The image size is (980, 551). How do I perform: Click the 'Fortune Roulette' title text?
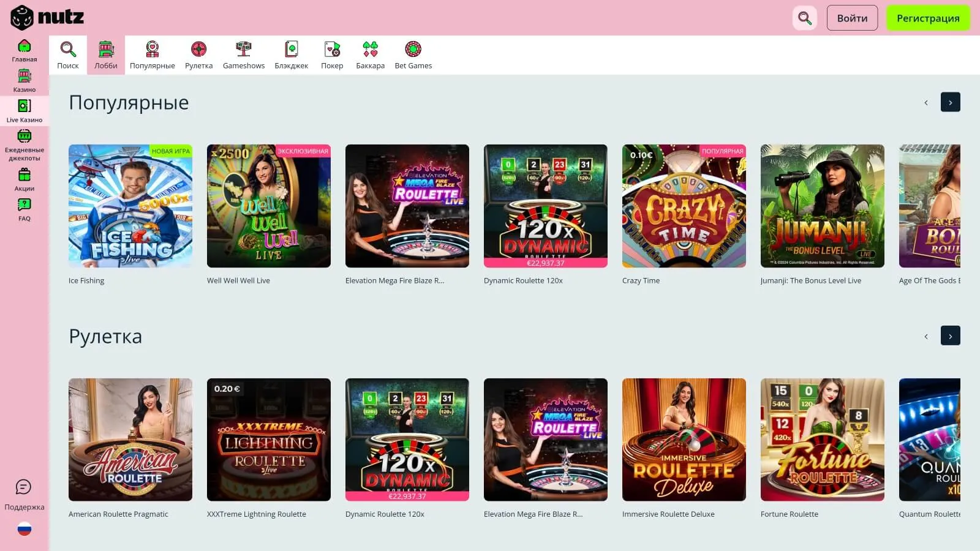(x=790, y=514)
